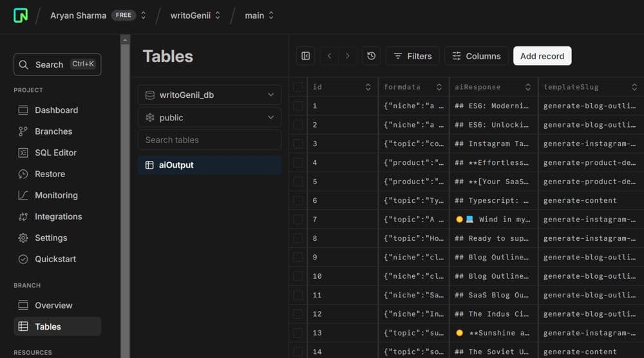Navigate to Dashboard menu item
The height and width of the screenshot is (358, 644).
click(56, 110)
